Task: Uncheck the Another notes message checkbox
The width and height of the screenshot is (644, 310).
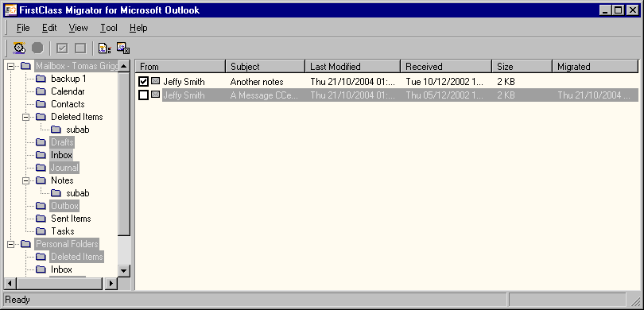Action: click(x=143, y=82)
